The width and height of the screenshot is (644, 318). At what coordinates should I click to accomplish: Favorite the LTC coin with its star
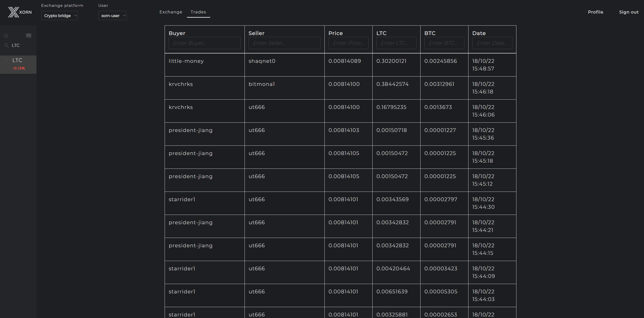tap(6, 60)
